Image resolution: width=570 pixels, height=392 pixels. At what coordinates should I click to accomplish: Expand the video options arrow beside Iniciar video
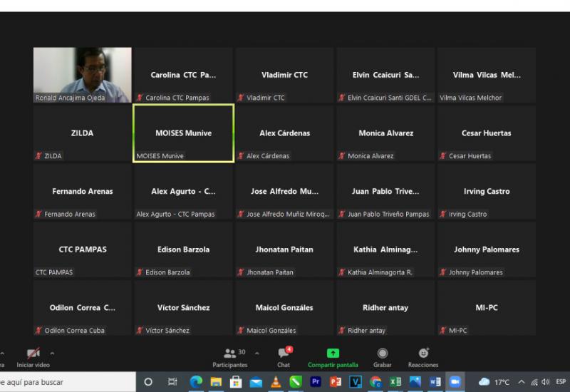coord(52,354)
